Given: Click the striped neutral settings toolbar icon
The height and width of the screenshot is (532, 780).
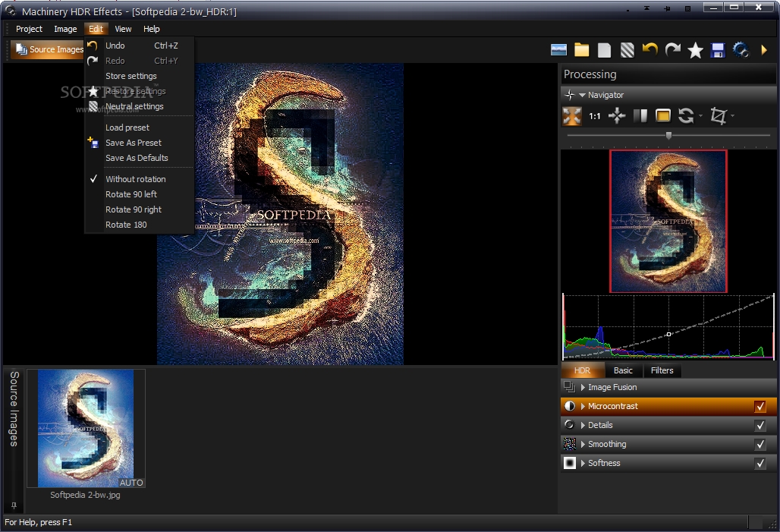Looking at the screenshot, I should pos(627,50).
